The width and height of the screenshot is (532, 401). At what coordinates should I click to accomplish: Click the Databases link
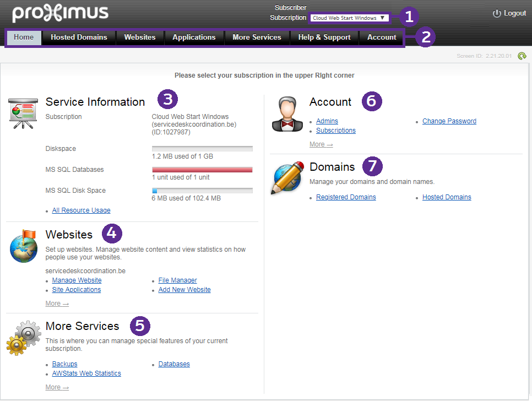[174, 364]
